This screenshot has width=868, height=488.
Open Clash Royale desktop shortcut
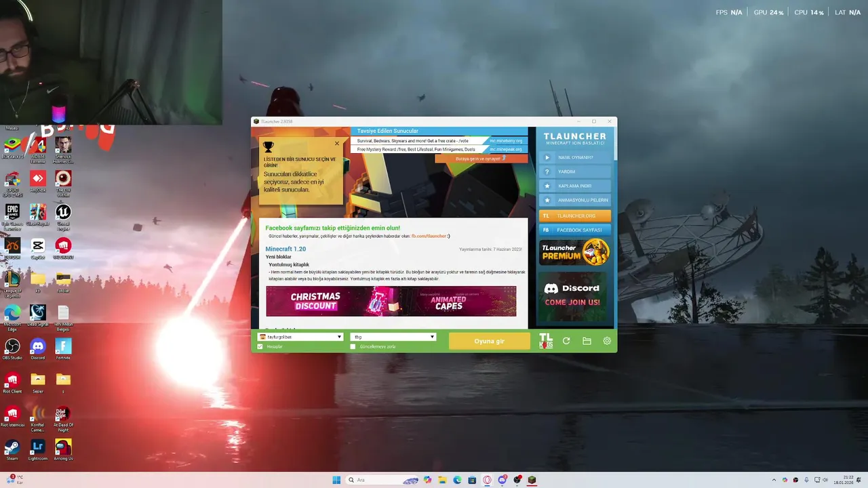point(38,216)
